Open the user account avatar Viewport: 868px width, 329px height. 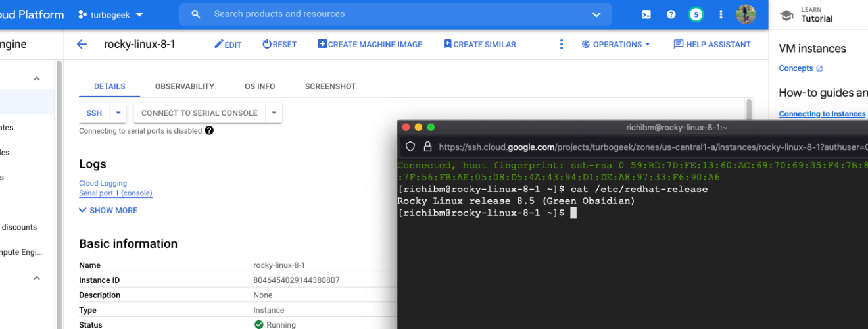pyautogui.click(x=746, y=14)
